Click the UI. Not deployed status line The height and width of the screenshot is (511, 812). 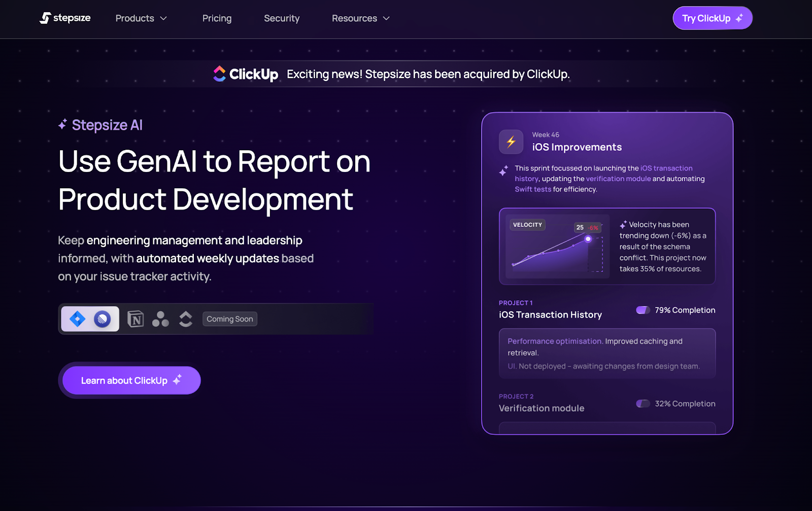pos(603,366)
